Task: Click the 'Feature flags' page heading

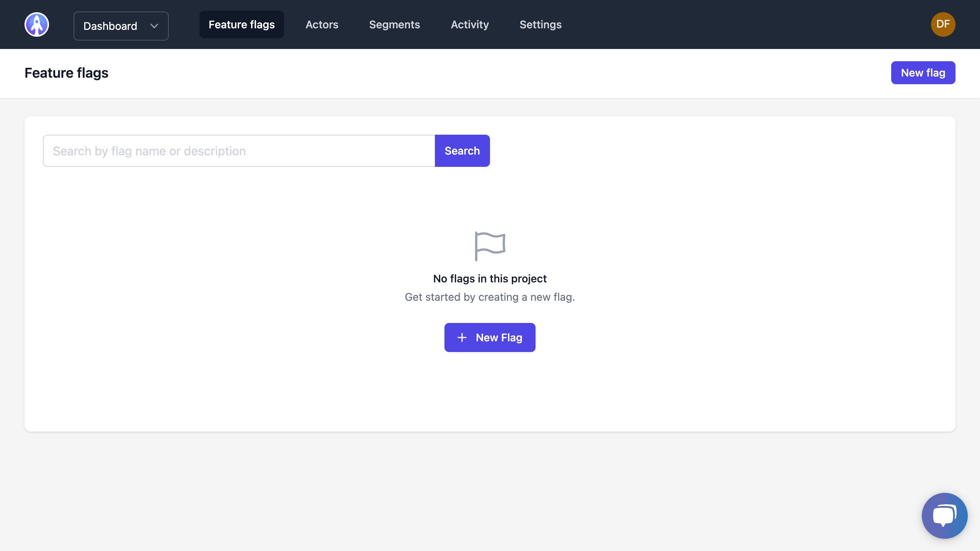Action: point(66,73)
